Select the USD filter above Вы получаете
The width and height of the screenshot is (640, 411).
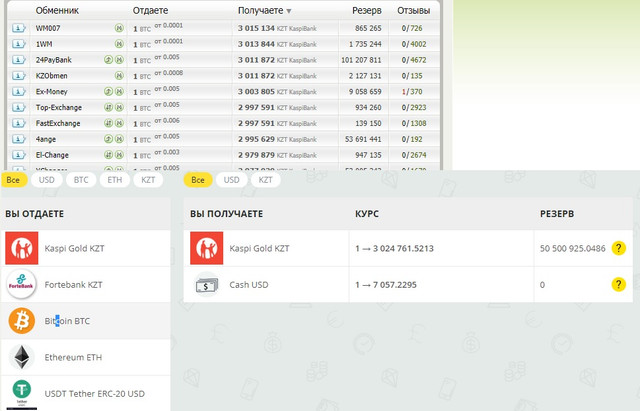click(x=231, y=180)
